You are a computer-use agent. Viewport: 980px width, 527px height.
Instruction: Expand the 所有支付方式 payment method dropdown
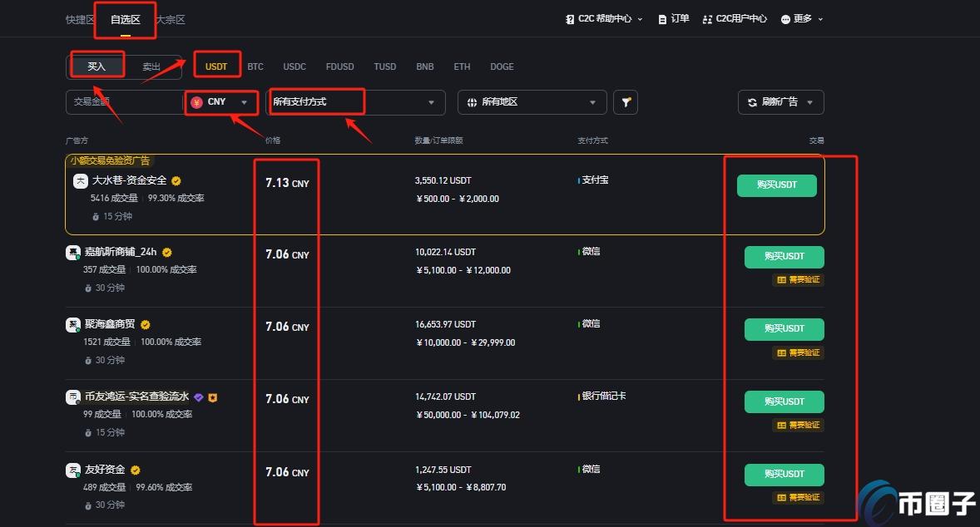tap(358, 101)
